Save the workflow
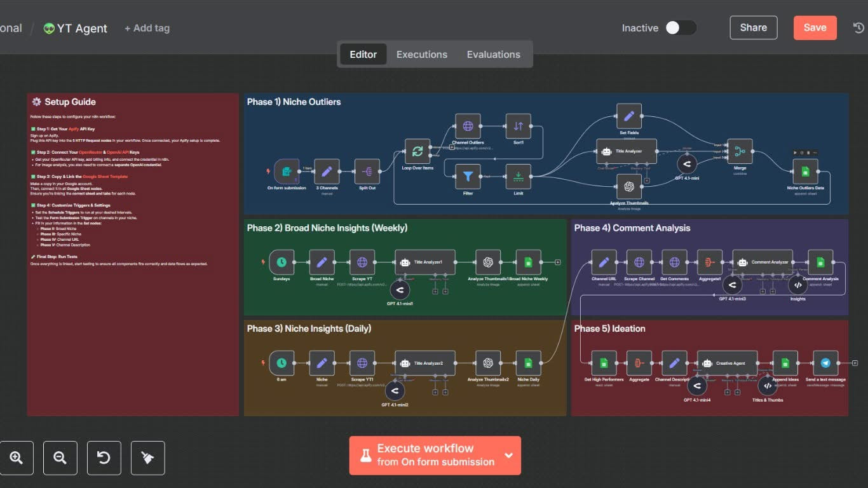Image resolution: width=868 pixels, height=488 pixels. pos(815,28)
